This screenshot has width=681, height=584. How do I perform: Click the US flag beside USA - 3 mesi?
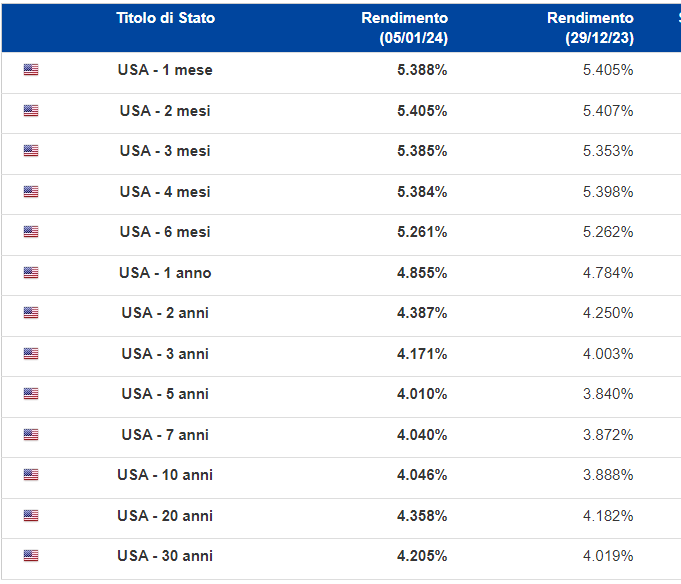(31, 151)
